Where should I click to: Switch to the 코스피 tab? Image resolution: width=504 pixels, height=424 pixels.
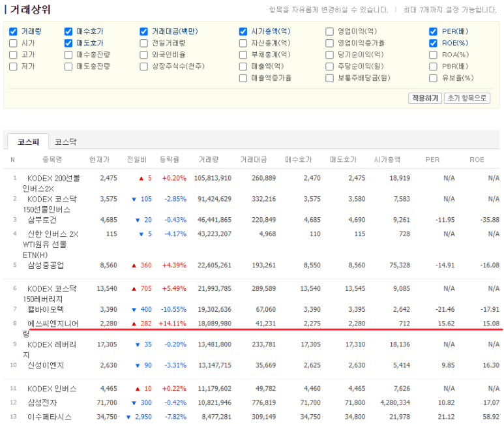[28, 142]
